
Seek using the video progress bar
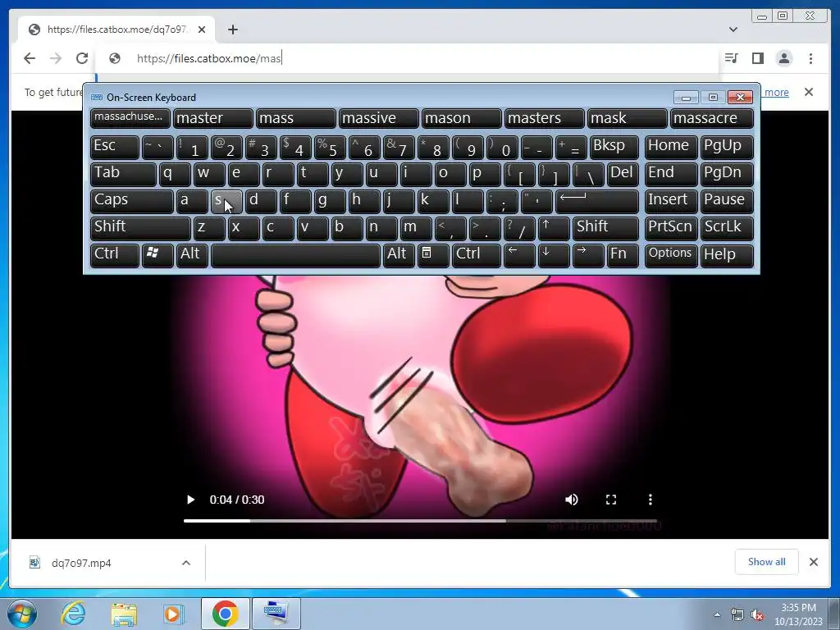421,520
